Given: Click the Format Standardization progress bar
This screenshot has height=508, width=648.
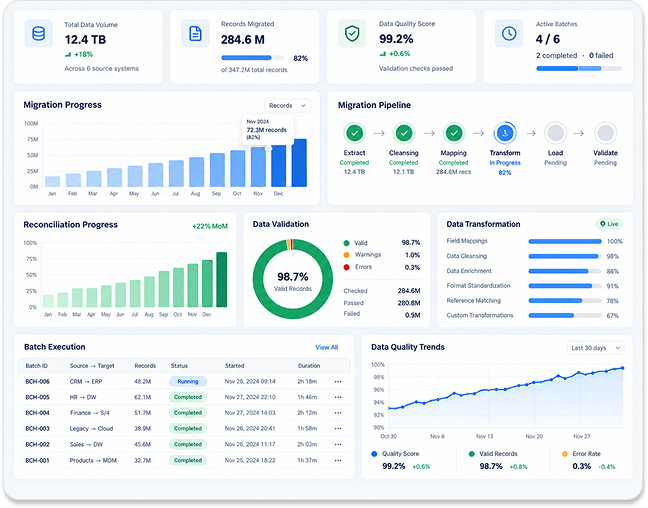Looking at the screenshot, I should tap(565, 286).
